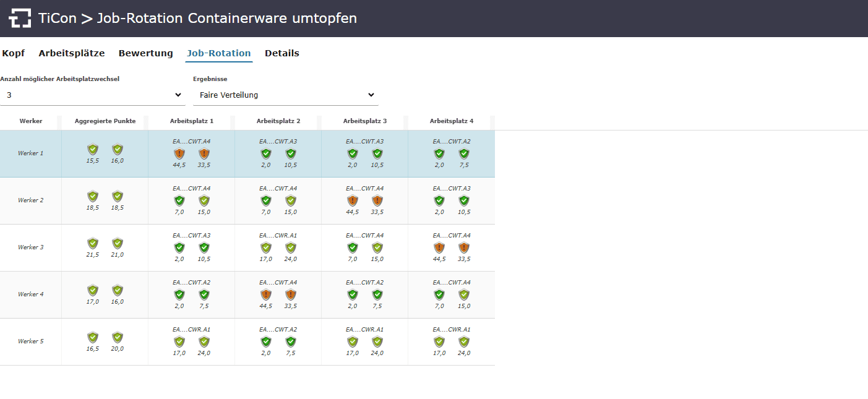Click the Arbeitsplatz 3 column header
Image resolution: width=868 pixels, height=399 pixels.
coord(365,121)
